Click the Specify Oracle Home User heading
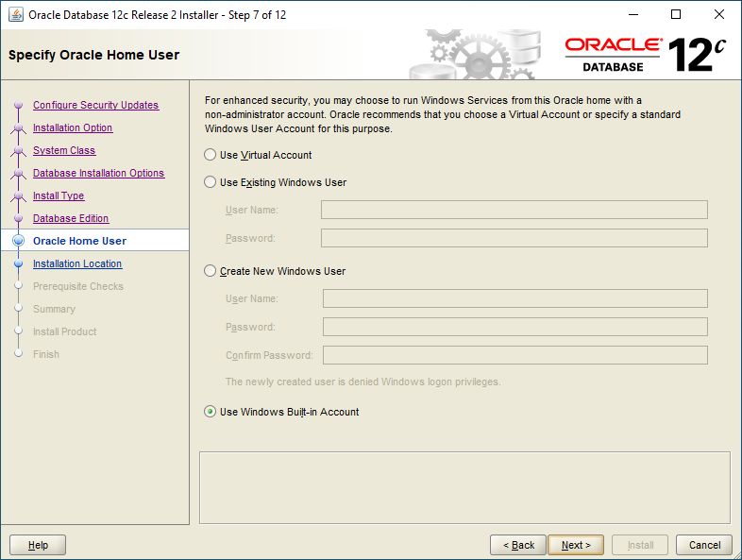742x560 pixels. tap(93, 55)
